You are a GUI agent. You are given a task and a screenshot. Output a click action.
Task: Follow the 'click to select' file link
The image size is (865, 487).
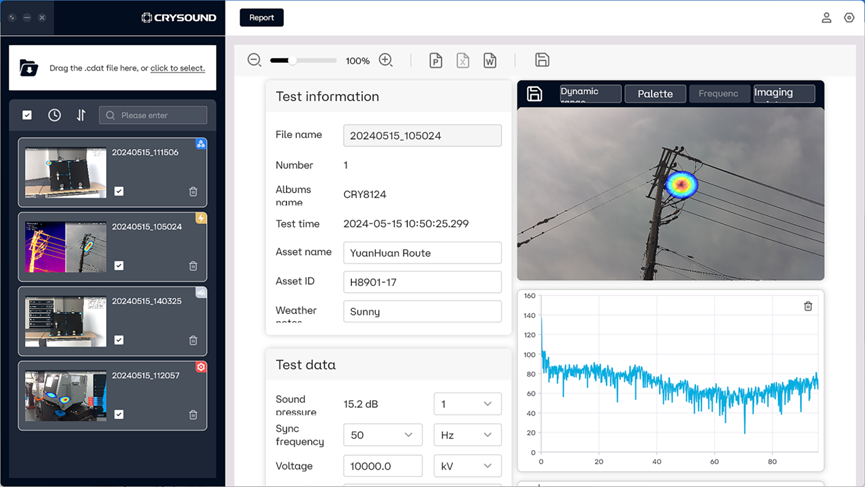[x=177, y=68]
